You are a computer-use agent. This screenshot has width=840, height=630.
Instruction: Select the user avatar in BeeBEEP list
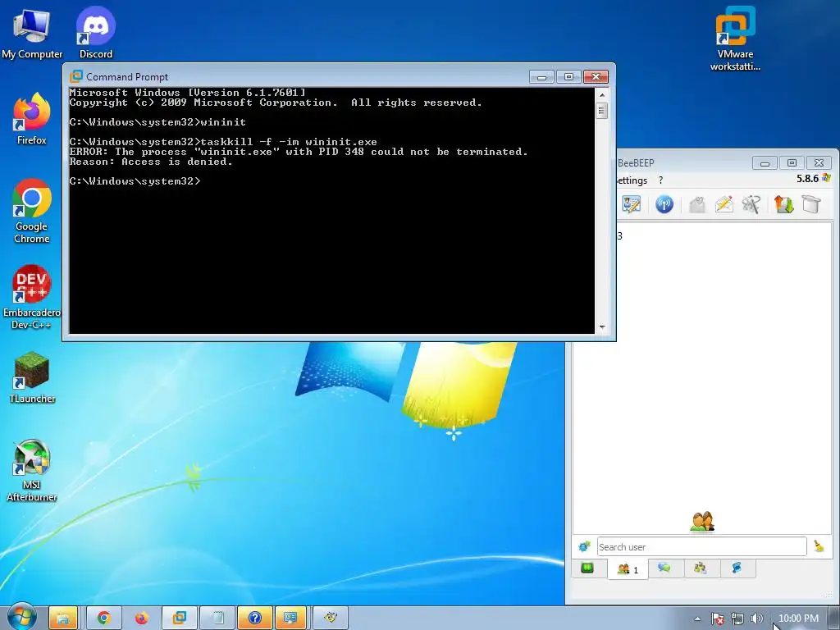[702, 521]
